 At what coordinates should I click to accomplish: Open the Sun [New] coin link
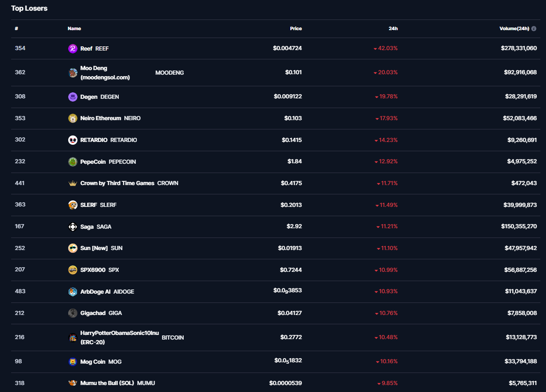click(x=94, y=248)
